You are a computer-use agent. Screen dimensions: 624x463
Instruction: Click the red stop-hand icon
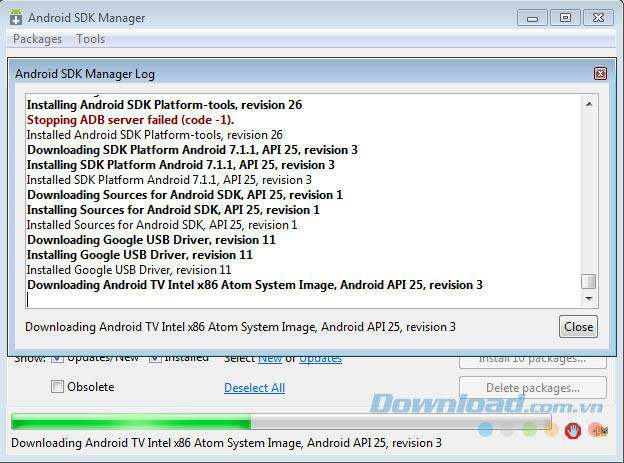coord(572,430)
